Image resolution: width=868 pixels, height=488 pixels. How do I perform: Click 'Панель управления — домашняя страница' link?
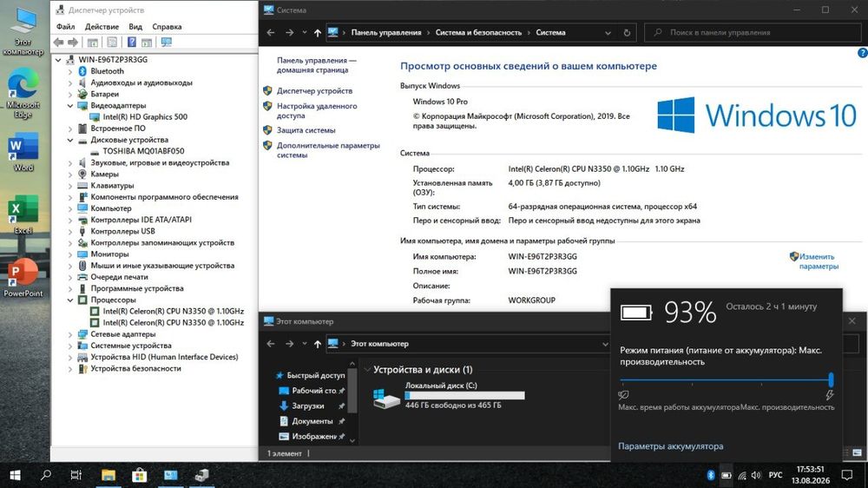coord(317,65)
